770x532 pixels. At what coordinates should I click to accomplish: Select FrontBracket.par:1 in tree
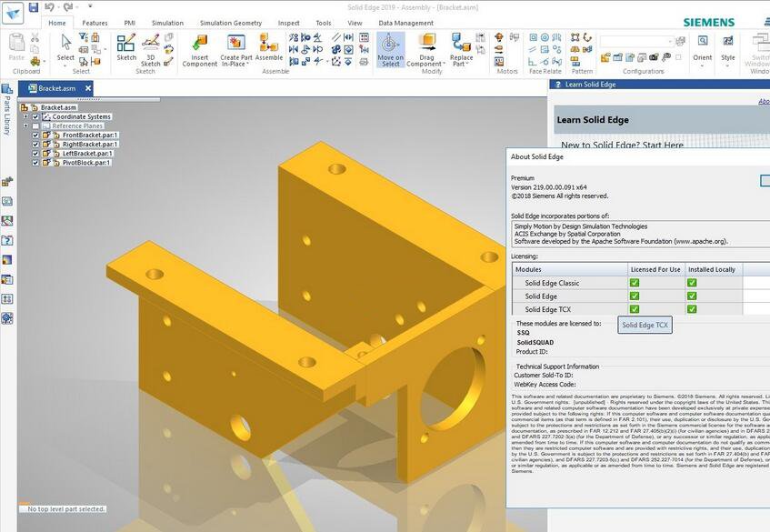point(90,136)
